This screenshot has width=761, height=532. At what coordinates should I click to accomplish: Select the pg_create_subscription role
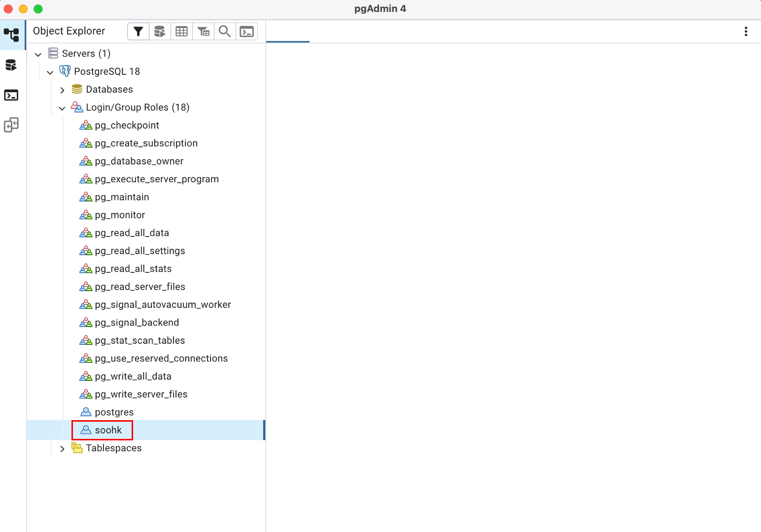click(x=146, y=143)
